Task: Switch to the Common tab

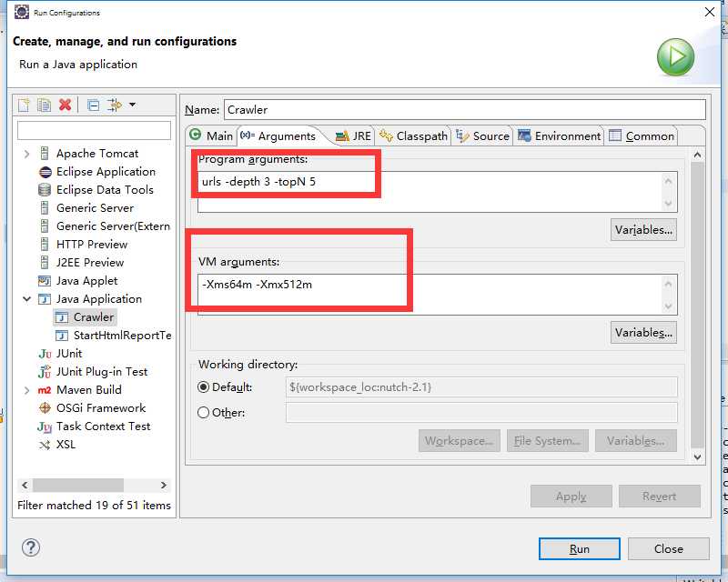Action: 642,136
